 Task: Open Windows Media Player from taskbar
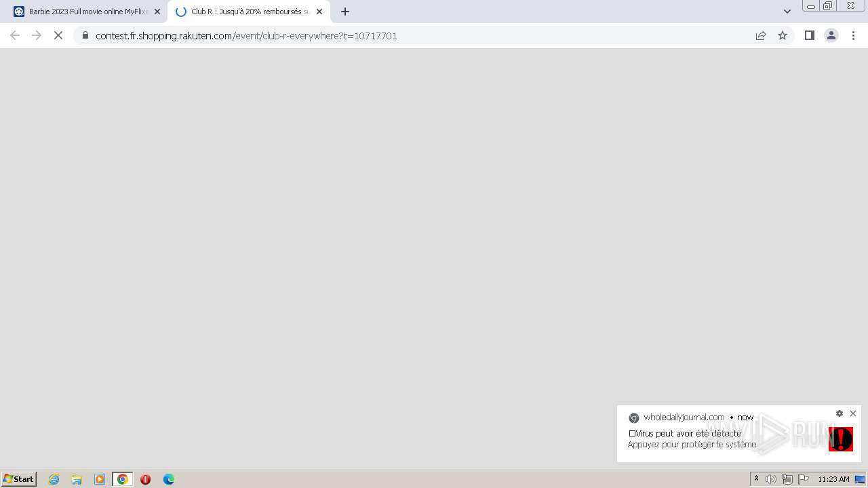[x=100, y=479]
